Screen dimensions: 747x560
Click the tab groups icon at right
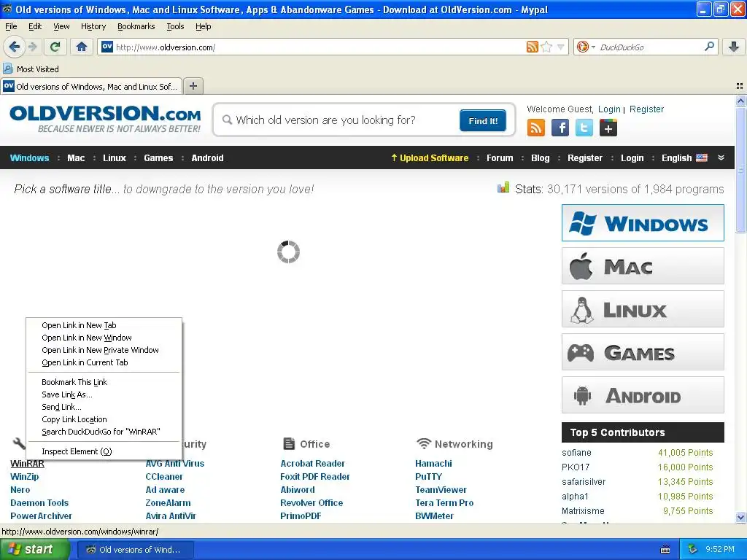point(740,86)
